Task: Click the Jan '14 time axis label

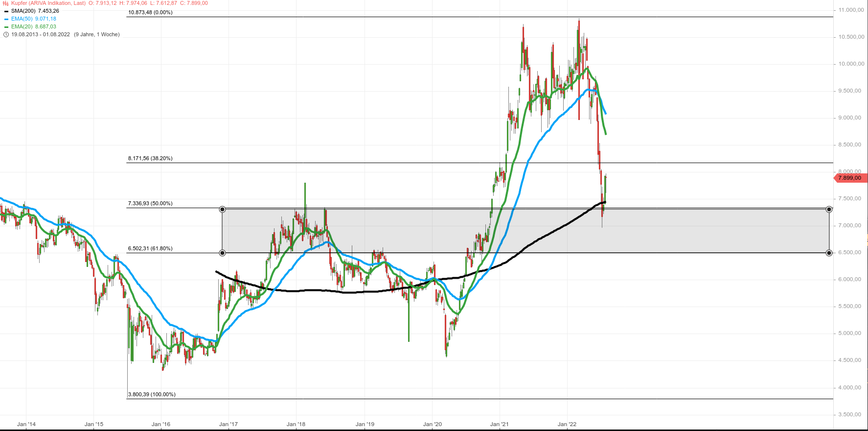Action: pyautogui.click(x=26, y=424)
